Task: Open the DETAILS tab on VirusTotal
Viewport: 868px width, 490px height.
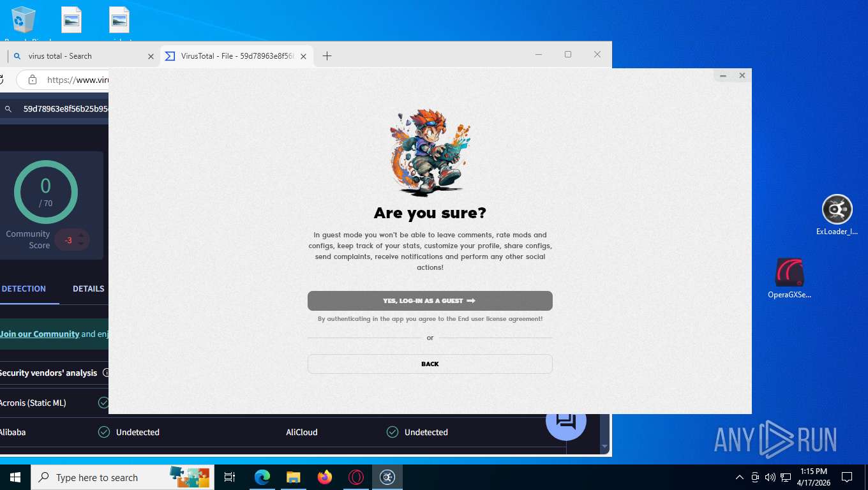Action: [x=88, y=288]
